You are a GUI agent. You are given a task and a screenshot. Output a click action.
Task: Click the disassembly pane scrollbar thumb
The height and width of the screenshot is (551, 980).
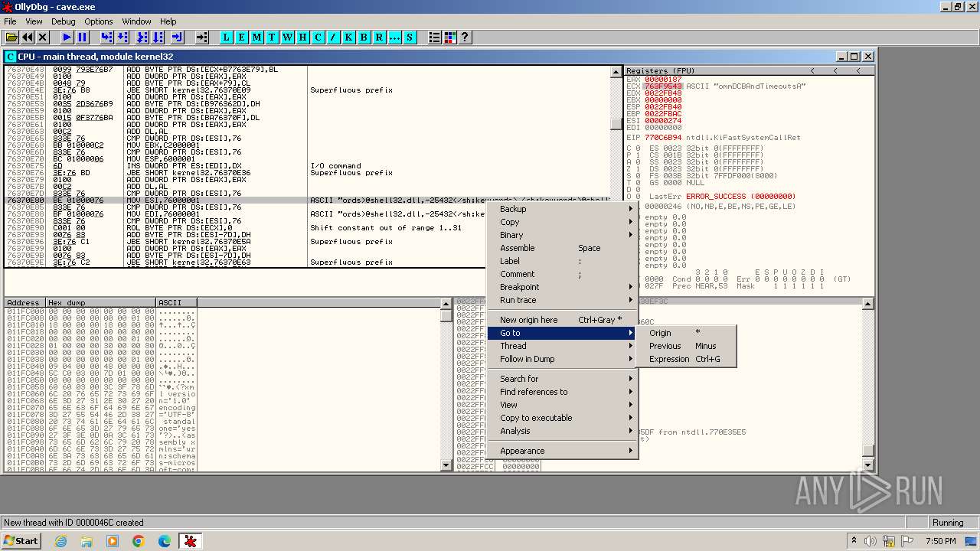click(616, 124)
